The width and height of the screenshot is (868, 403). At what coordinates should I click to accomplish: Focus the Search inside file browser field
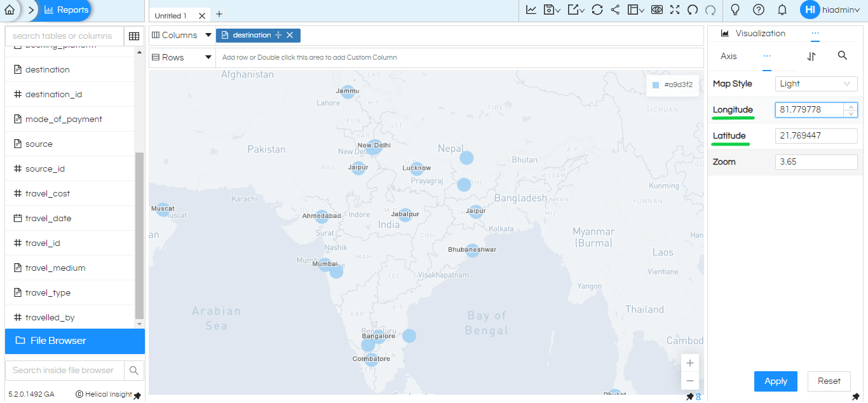click(64, 370)
